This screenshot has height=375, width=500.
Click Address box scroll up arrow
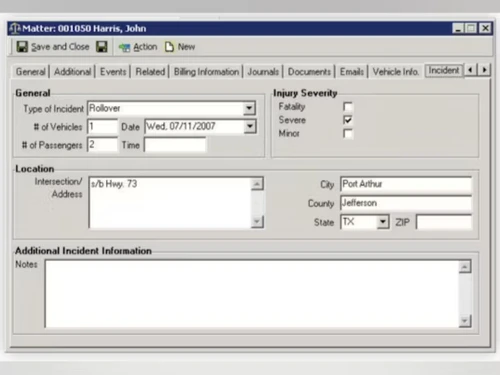257,184
